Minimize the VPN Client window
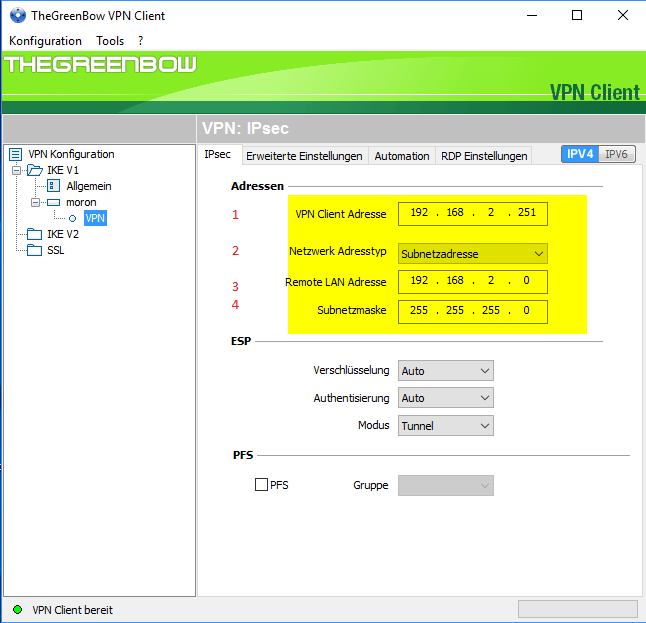This screenshot has width=646, height=623. [x=532, y=15]
